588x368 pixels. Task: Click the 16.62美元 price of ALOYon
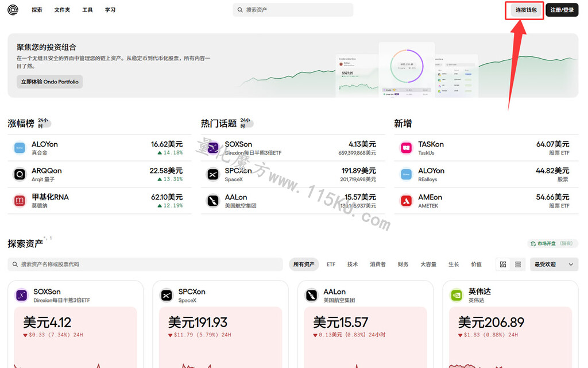point(167,144)
